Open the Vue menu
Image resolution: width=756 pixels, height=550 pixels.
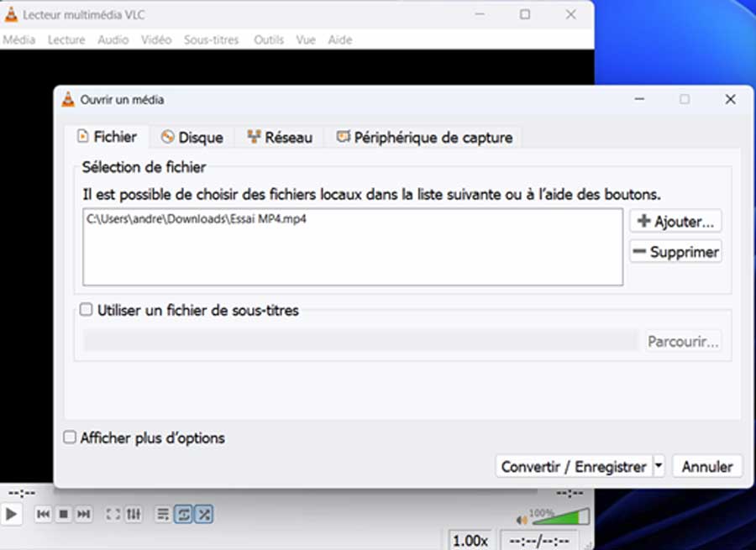coord(306,40)
